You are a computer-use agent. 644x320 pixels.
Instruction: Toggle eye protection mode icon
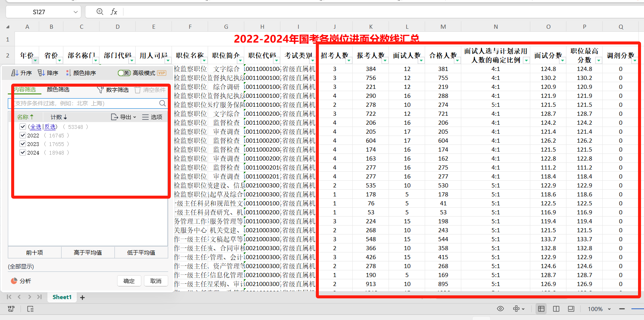pos(500,309)
